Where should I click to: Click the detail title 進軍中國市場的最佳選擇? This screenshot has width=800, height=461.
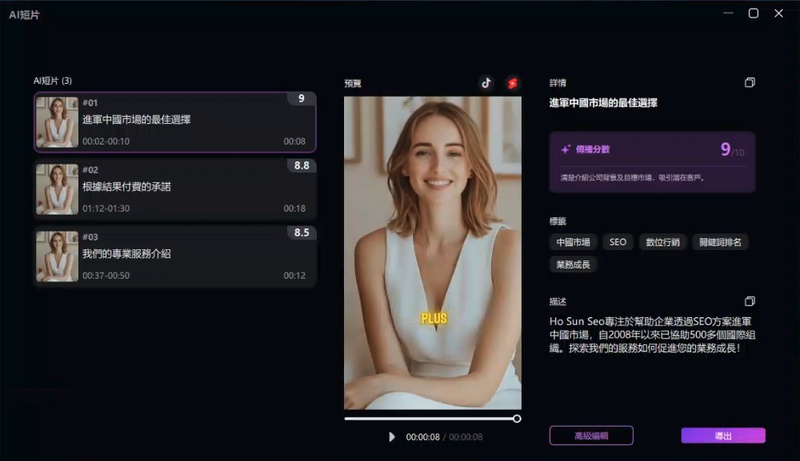click(603, 103)
